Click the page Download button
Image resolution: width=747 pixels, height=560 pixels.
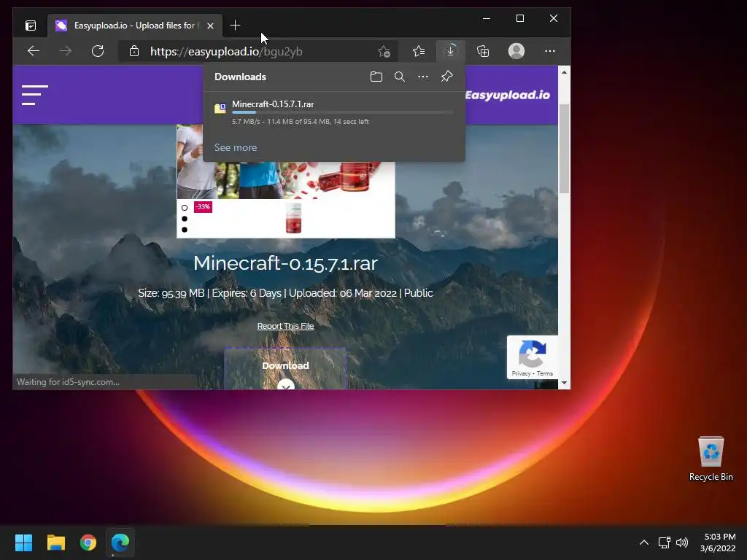285,369
